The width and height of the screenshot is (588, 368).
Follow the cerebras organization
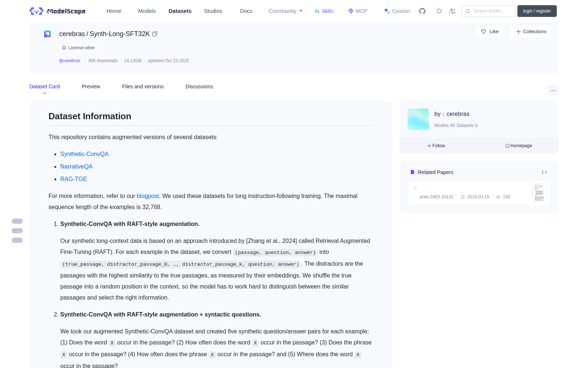(x=436, y=146)
